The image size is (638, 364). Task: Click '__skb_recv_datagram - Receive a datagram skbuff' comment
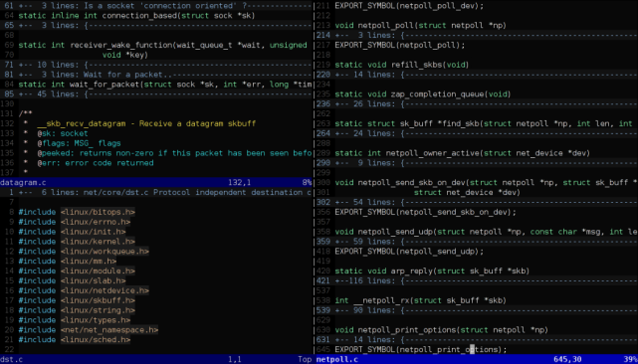146,123
